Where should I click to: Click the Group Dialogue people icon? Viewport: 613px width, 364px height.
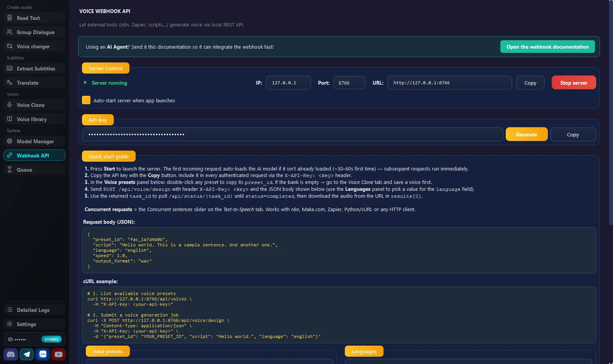[10, 32]
